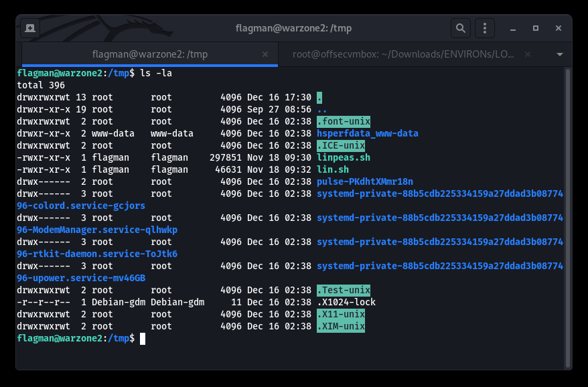Image resolution: width=588 pixels, height=387 pixels.
Task: Click the 297851 file size value
Action: click(226, 157)
